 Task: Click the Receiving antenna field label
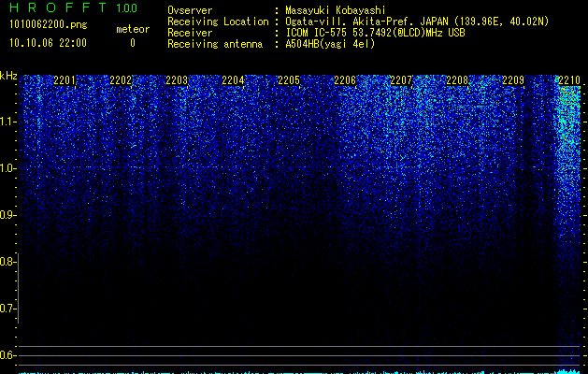215,44
